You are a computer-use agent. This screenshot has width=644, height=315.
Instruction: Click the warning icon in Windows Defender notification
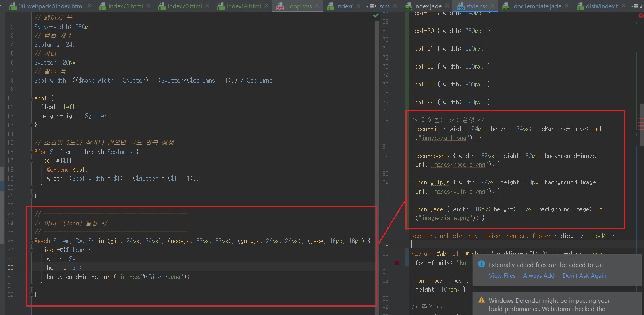tap(482, 300)
